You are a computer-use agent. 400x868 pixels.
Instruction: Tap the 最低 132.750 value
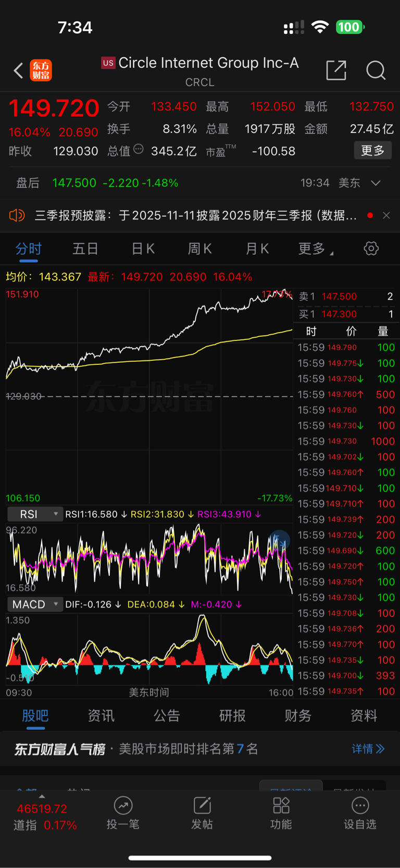[371, 106]
